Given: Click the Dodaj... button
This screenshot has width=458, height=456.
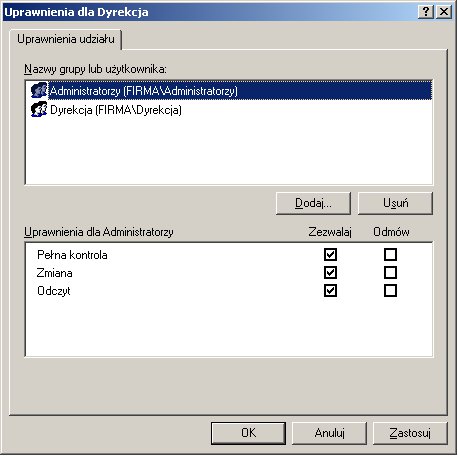Looking at the screenshot, I should point(313,203).
